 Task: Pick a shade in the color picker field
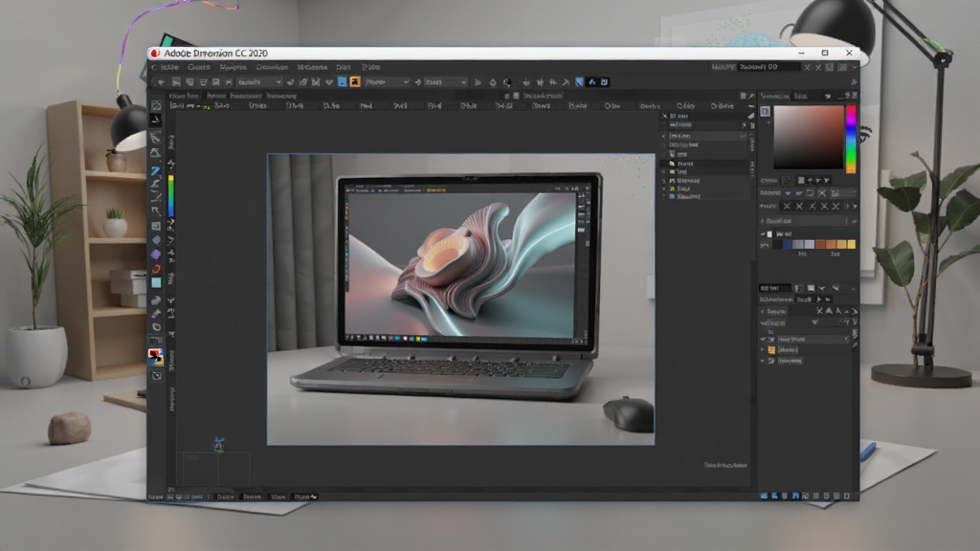808,138
